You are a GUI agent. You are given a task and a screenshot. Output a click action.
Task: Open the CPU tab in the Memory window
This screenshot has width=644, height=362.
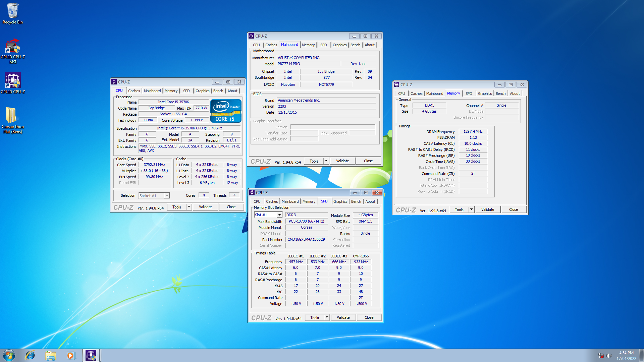pyautogui.click(x=401, y=94)
